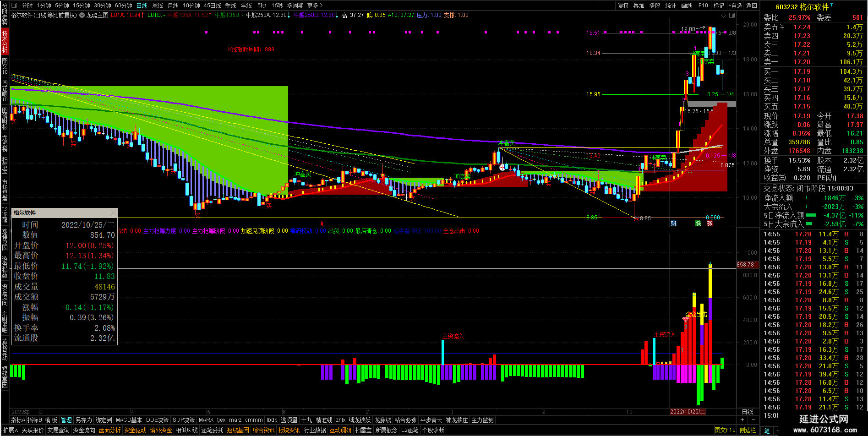Select the MACD基本 indicator tab
The width and height of the screenshot is (868, 436).
[x=129, y=420]
